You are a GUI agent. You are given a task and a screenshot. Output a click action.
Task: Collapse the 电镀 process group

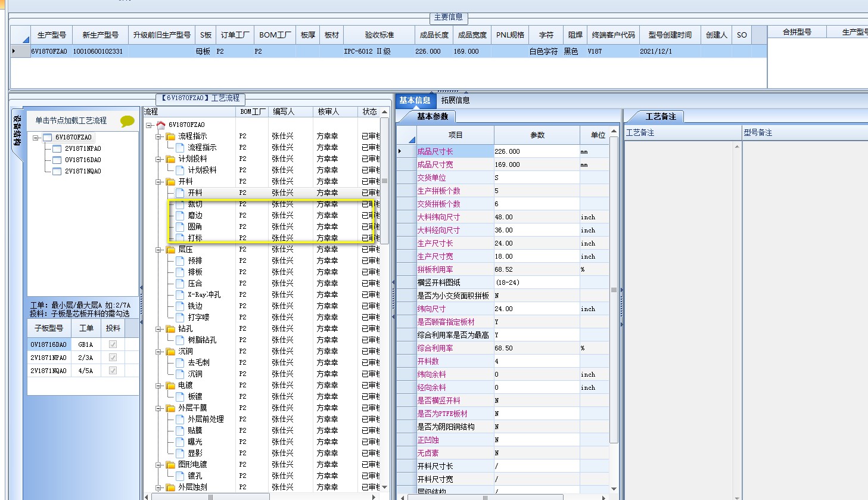158,386
